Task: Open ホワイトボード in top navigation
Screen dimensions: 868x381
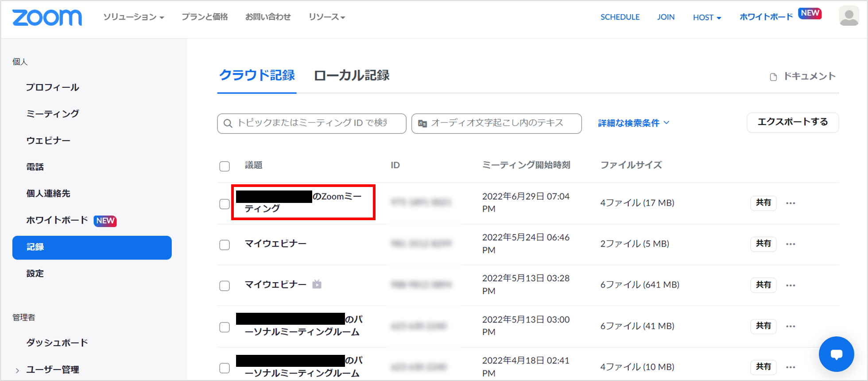Action: pyautogui.click(x=766, y=17)
